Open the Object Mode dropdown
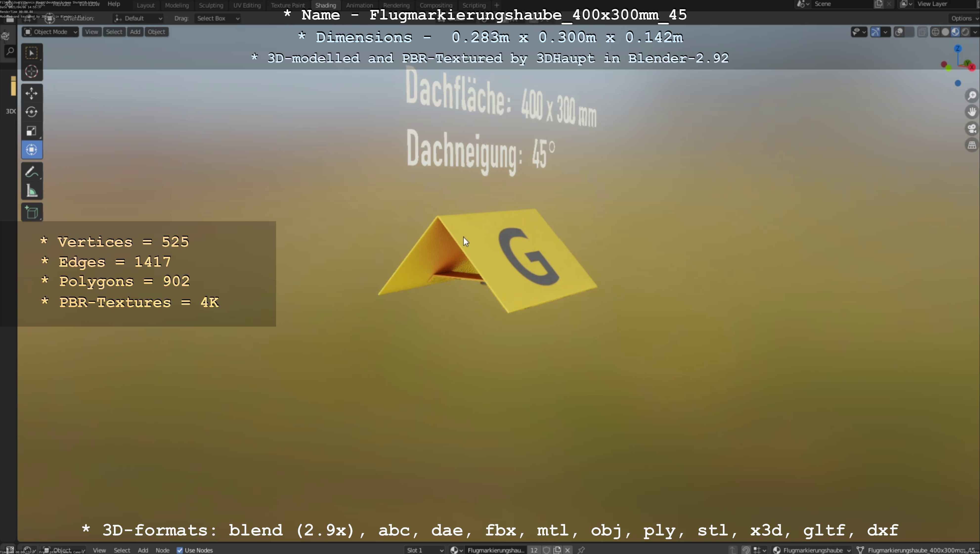Viewport: 980px width, 554px height. click(51, 32)
